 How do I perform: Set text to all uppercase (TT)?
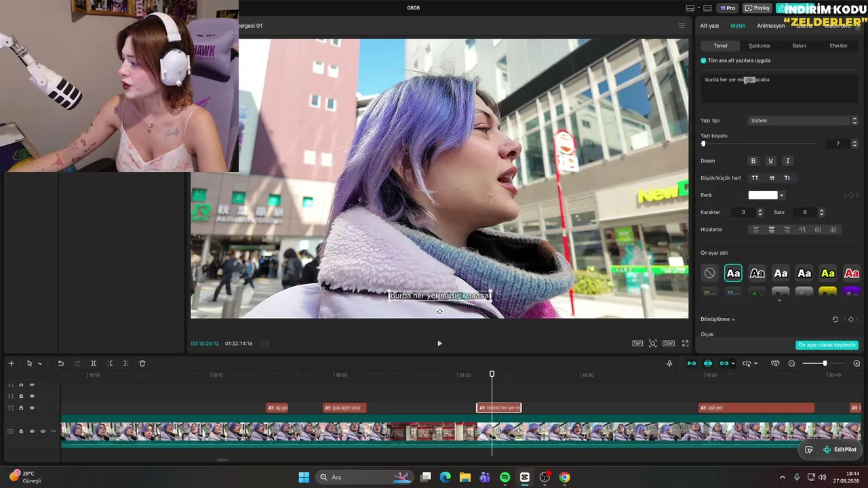[x=755, y=178]
